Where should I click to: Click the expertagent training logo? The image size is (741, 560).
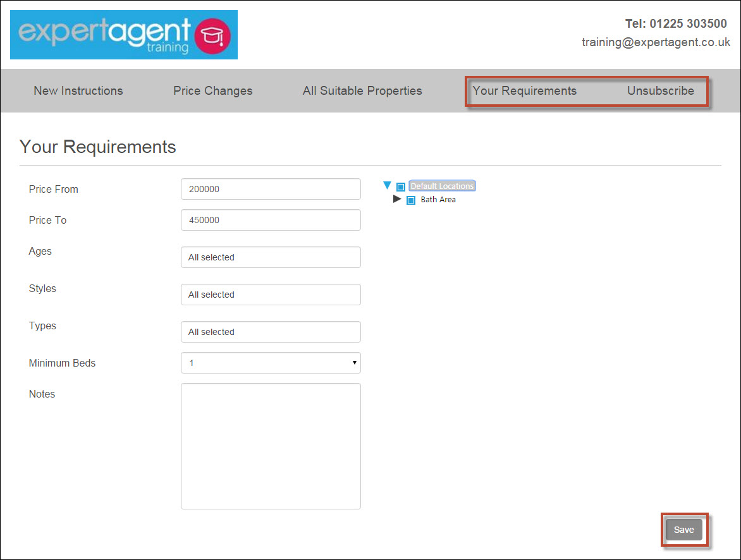(124, 35)
